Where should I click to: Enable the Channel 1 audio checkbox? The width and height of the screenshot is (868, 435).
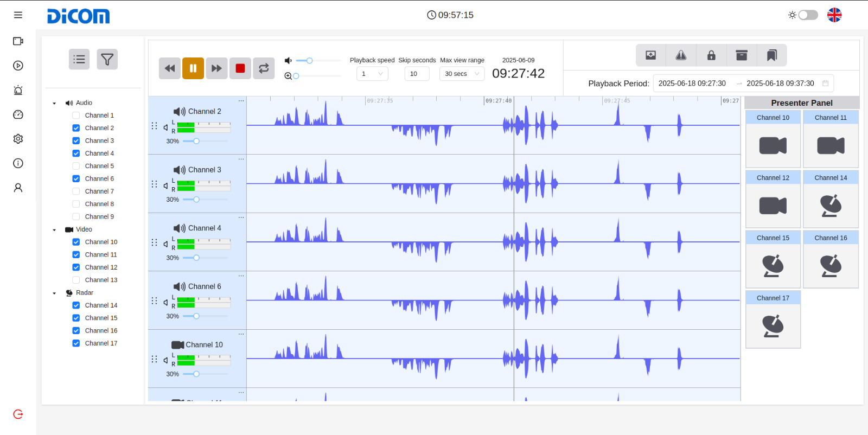[x=76, y=116]
